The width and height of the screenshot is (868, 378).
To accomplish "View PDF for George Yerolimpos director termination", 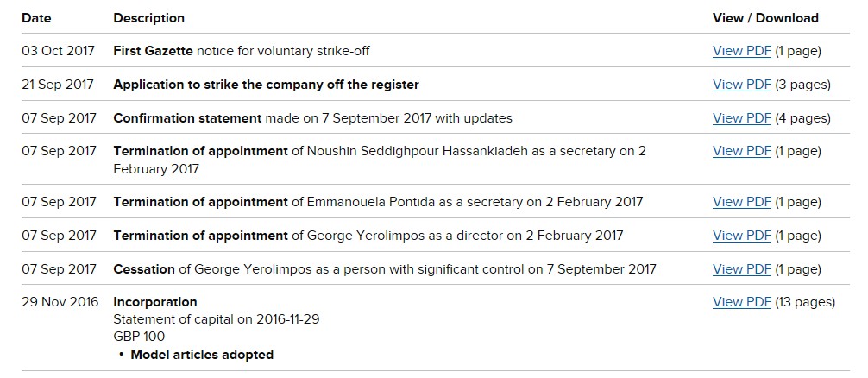I will pyautogui.click(x=741, y=236).
